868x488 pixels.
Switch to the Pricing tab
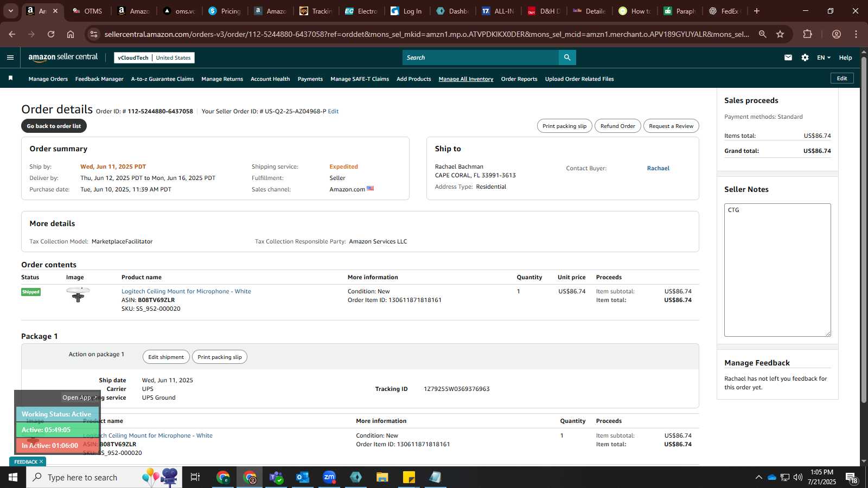(225, 11)
